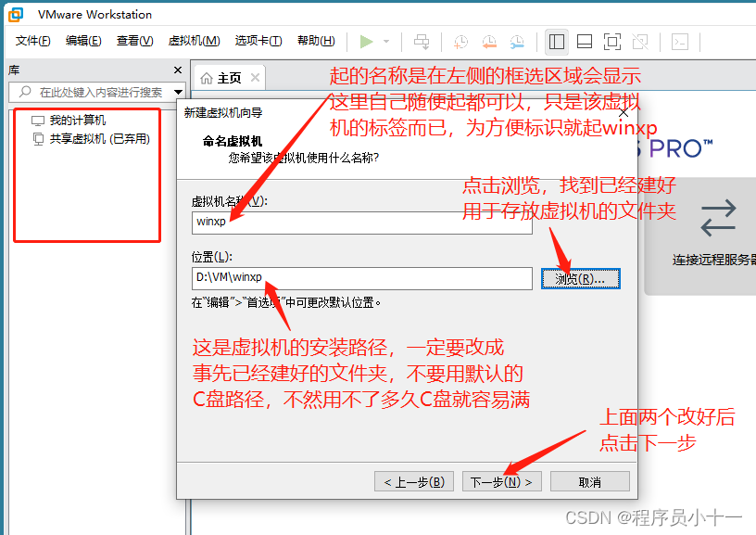This screenshot has height=535, width=756.
Task: Click the Send Ctrl+Alt+Del icon
Action: (x=422, y=42)
